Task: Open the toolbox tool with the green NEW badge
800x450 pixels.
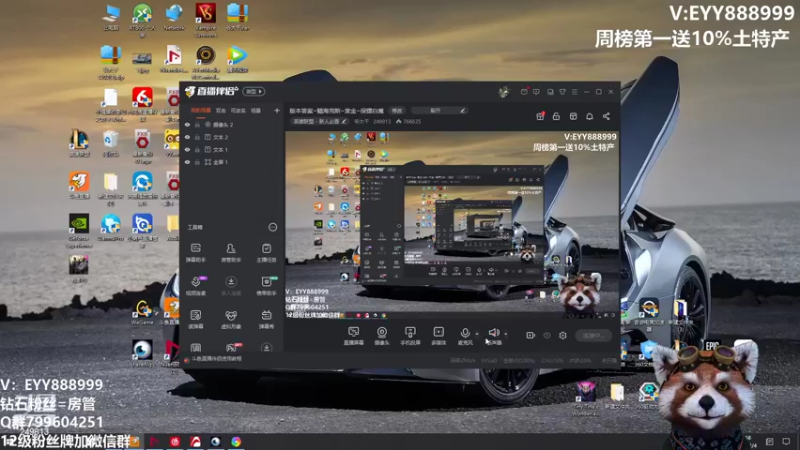Action: (266, 285)
